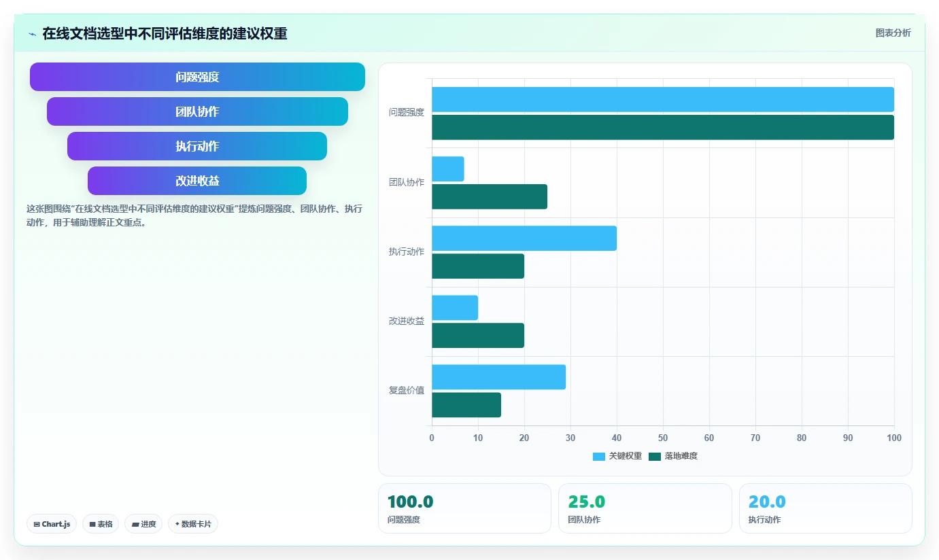The height and width of the screenshot is (560, 939).
Task: Click the 问题强度 落地难度 green bar
Action: click(x=663, y=127)
